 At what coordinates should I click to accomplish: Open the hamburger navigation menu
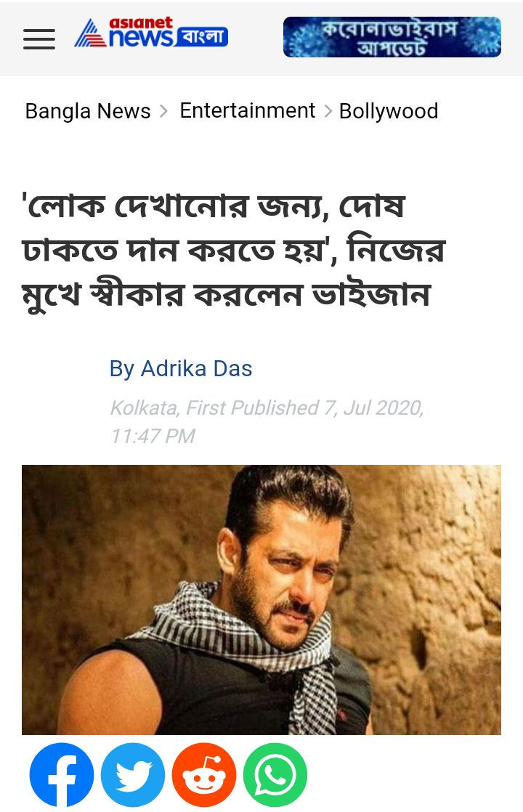[x=39, y=39]
